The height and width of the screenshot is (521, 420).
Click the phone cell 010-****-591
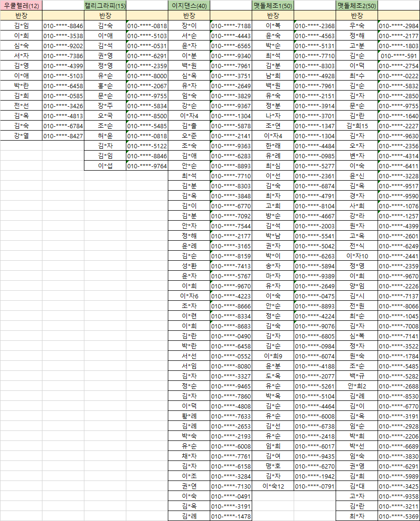[x=399, y=56]
